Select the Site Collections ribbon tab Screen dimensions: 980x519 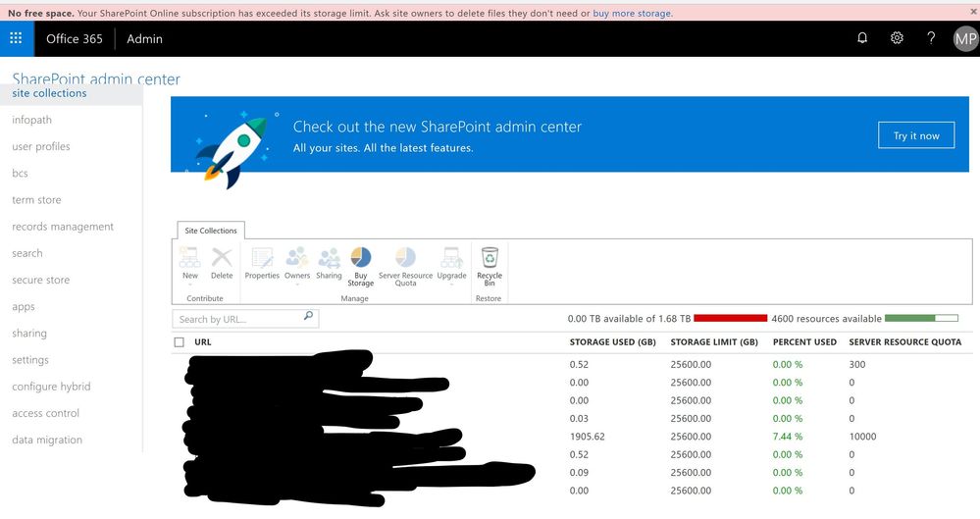(x=211, y=231)
